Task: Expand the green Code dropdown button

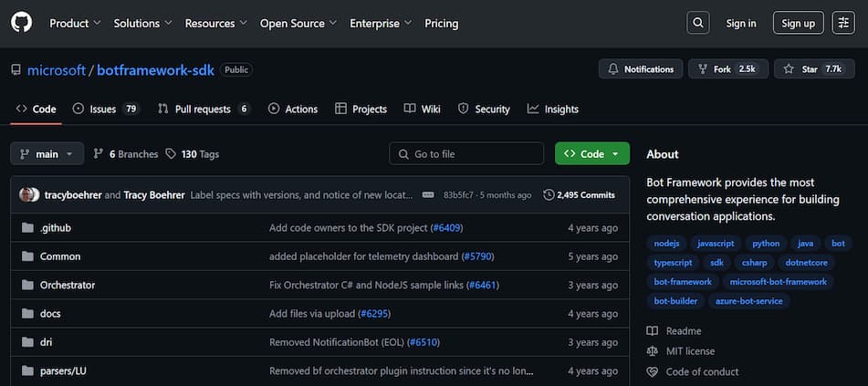Action: click(x=592, y=153)
